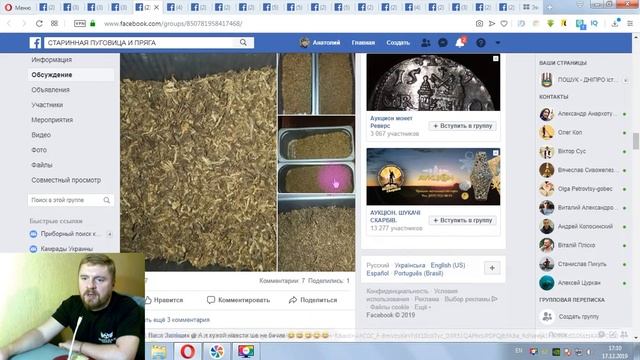Screen dimensions: 640x360
Task: Open Видео in group sidebar
Action: [x=41, y=135]
